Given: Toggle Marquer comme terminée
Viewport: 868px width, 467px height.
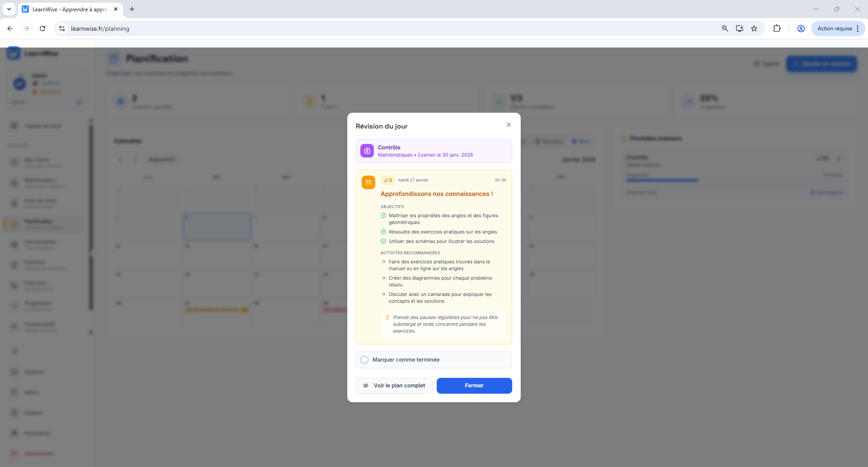Looking at the screenshot, I should pyautogui.click(x=364, y=360).
